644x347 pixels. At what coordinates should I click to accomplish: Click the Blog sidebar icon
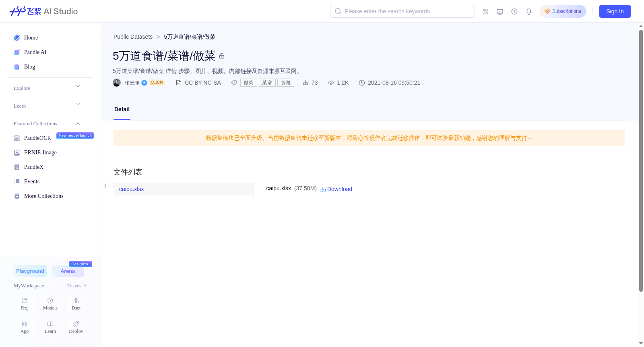pyautogui.click(x=17, y=67)
